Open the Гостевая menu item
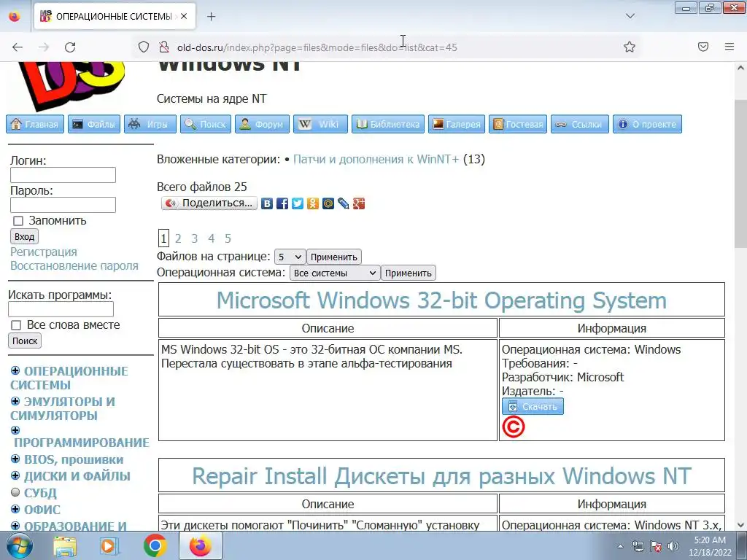 click(x=518, y=124)
